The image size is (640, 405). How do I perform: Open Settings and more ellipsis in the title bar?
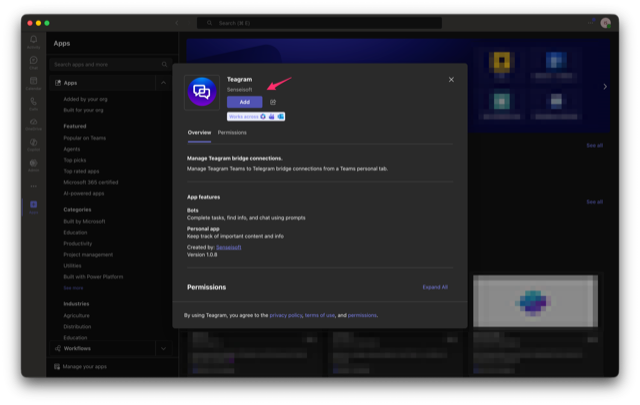590,23
